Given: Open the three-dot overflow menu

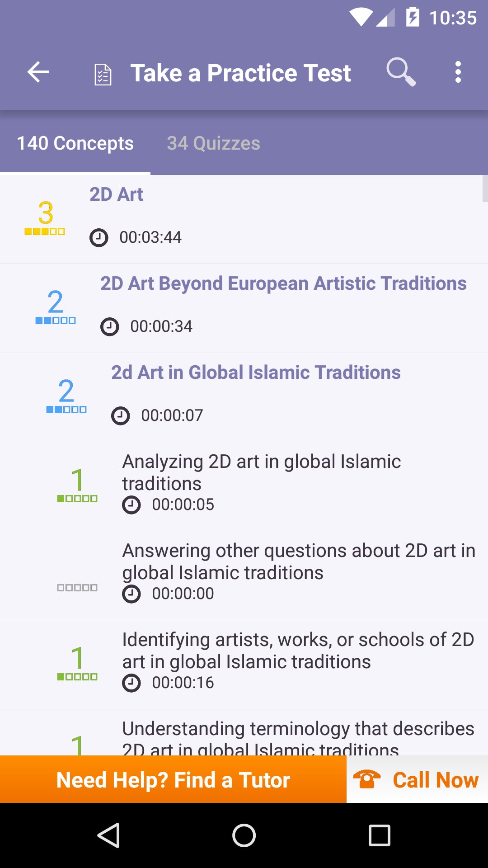Looking at the screenshot, I should point(458,72).
